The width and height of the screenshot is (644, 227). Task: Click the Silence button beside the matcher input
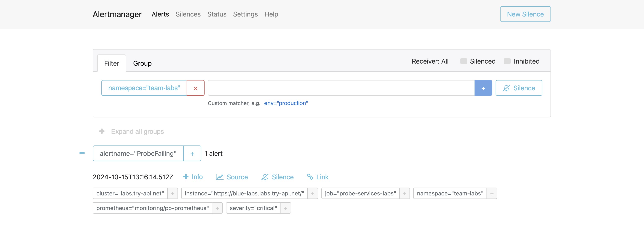[x=519, y=88]
